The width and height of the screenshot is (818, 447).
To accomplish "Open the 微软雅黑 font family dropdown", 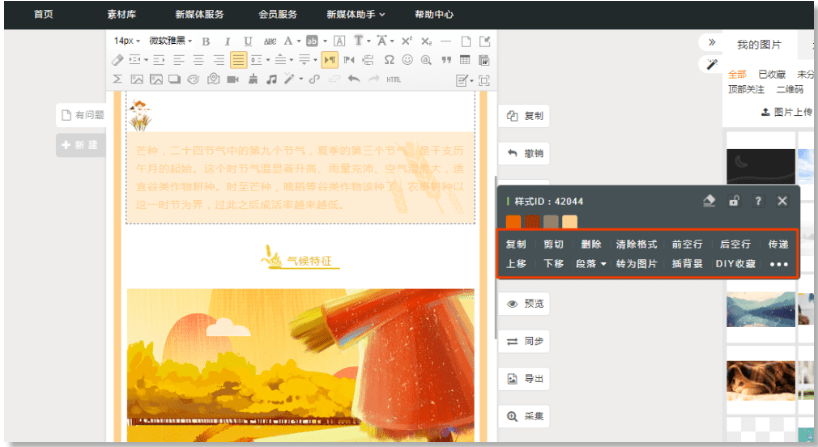I will (x=171, y=41).
